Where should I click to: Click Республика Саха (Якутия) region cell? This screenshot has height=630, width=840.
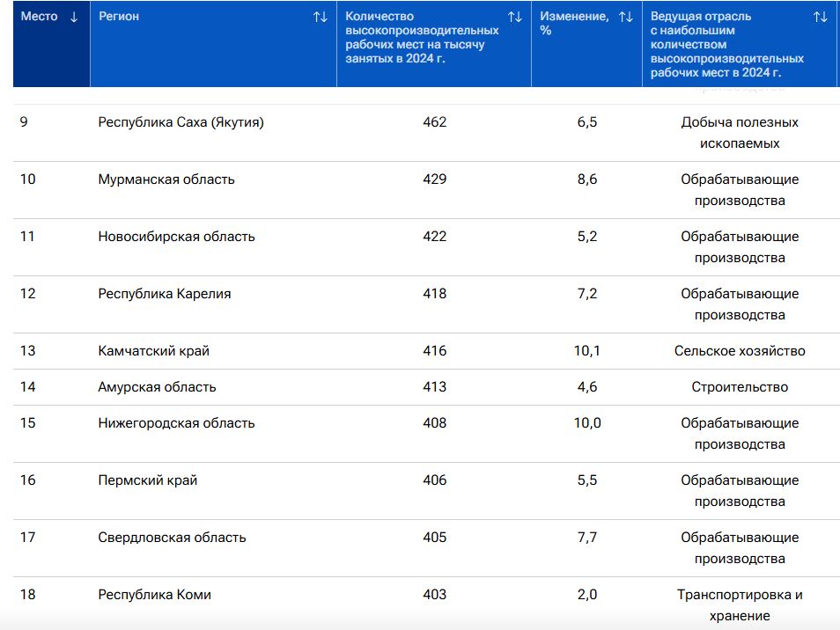181,122
